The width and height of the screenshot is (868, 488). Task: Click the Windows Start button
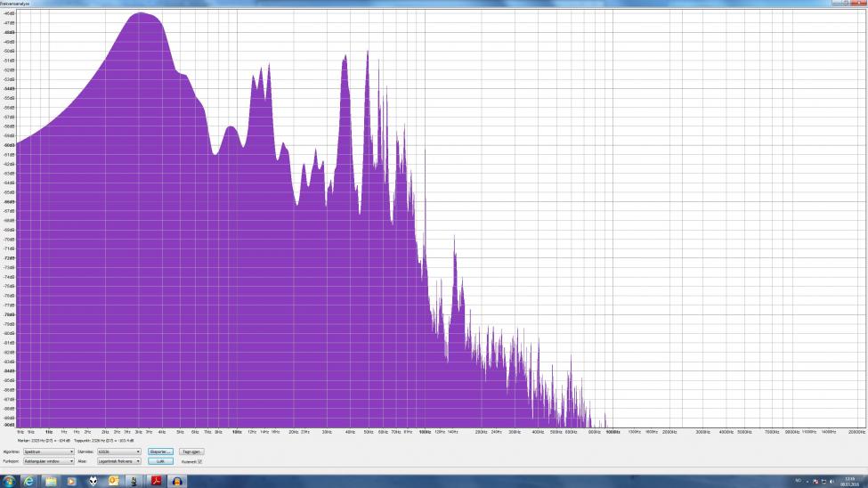(x=9, y=481)
